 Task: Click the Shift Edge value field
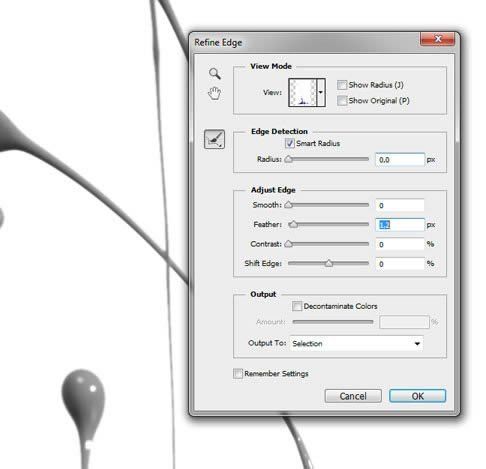pos(400,264)
